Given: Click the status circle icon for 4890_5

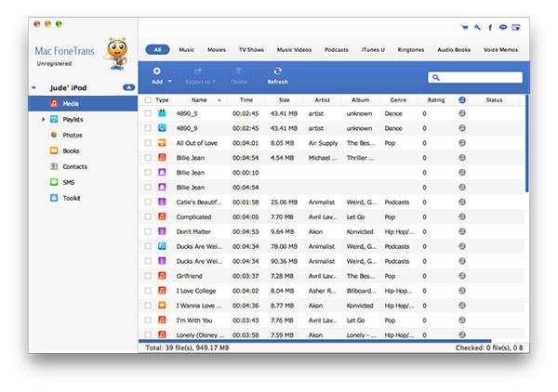Looking at the screenshot, I should point(462,113).
